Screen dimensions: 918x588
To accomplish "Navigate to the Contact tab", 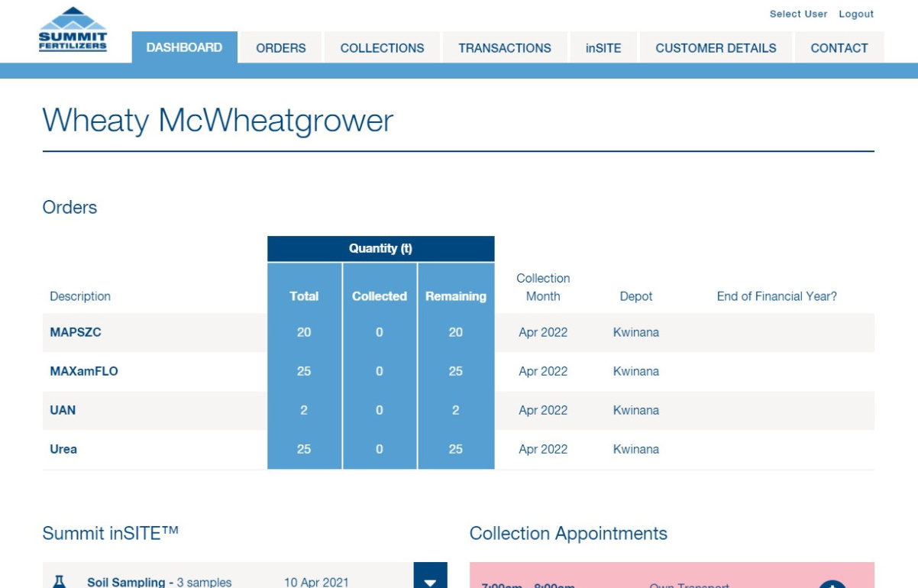I will (839, 47).
